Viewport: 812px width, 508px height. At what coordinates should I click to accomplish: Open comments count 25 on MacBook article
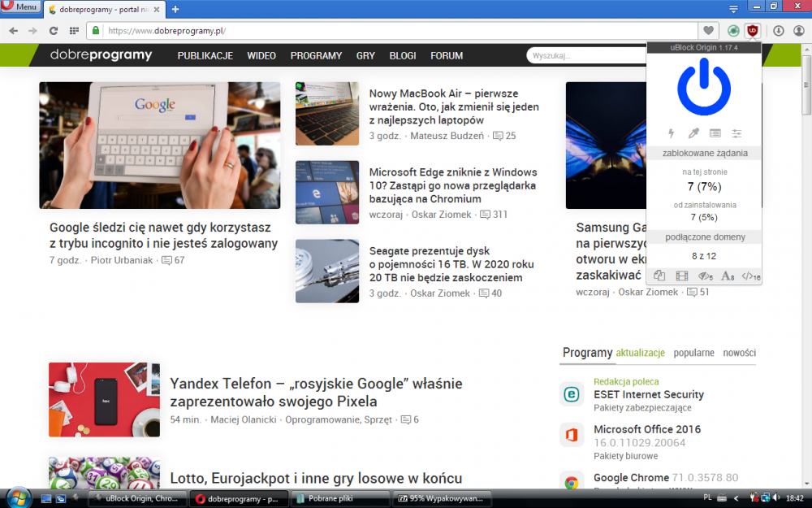point(504,136)
